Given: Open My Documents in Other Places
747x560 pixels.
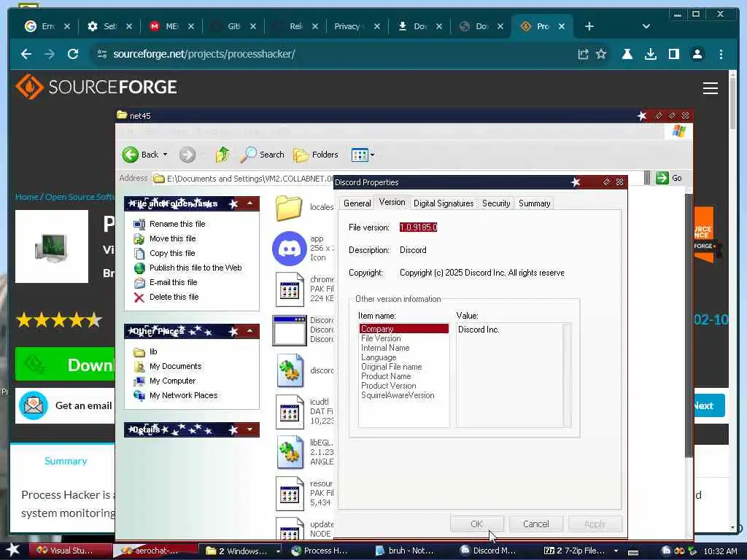Looking at the screenshot, I should pos(175,366).
